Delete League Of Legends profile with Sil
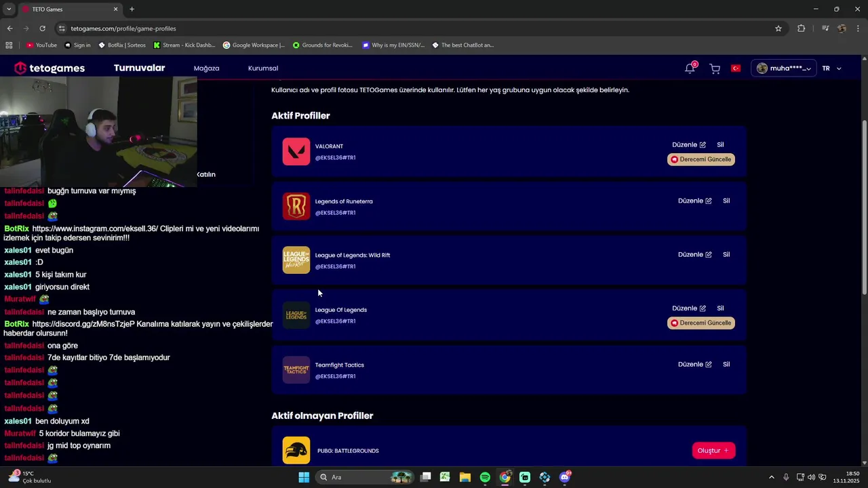868x488 pixels. tap(720, 308)
